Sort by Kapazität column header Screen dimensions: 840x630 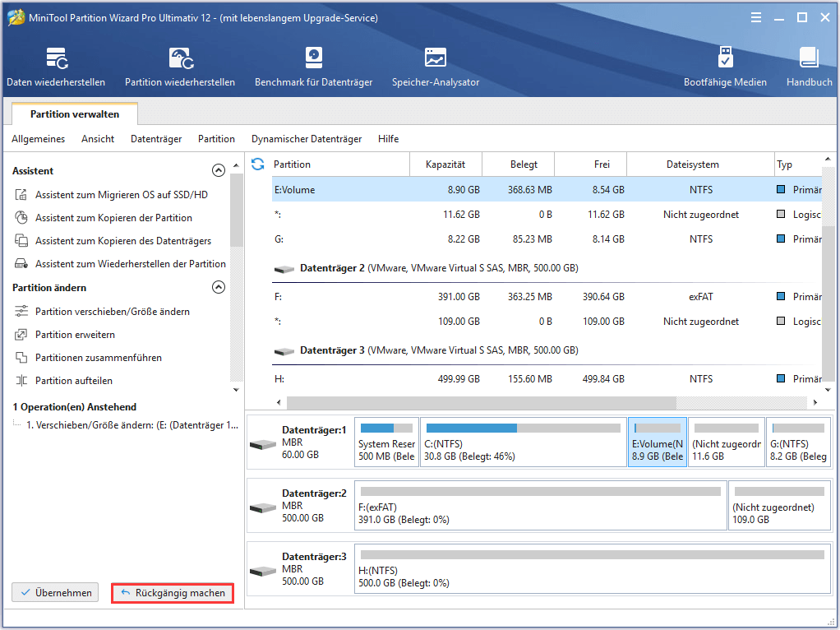pos(445,164)
